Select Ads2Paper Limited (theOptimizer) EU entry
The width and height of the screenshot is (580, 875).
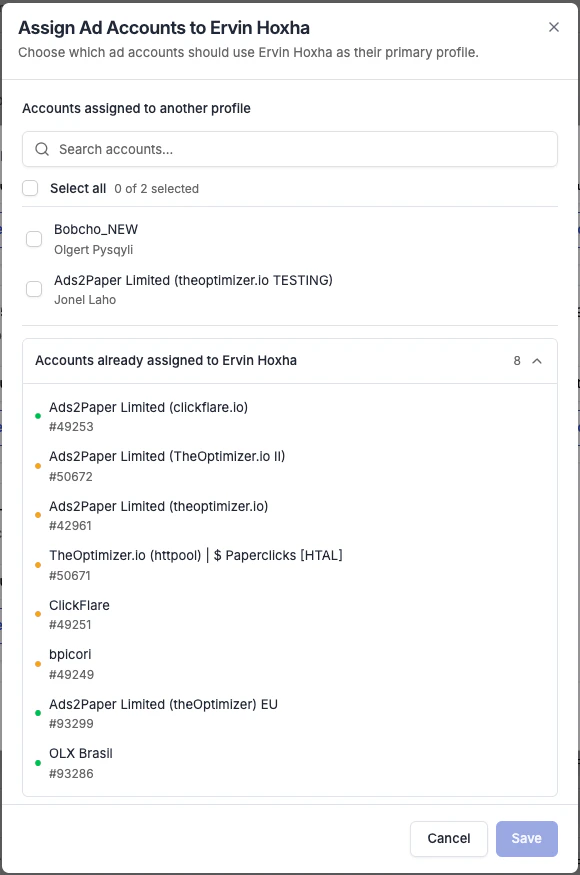164,704
